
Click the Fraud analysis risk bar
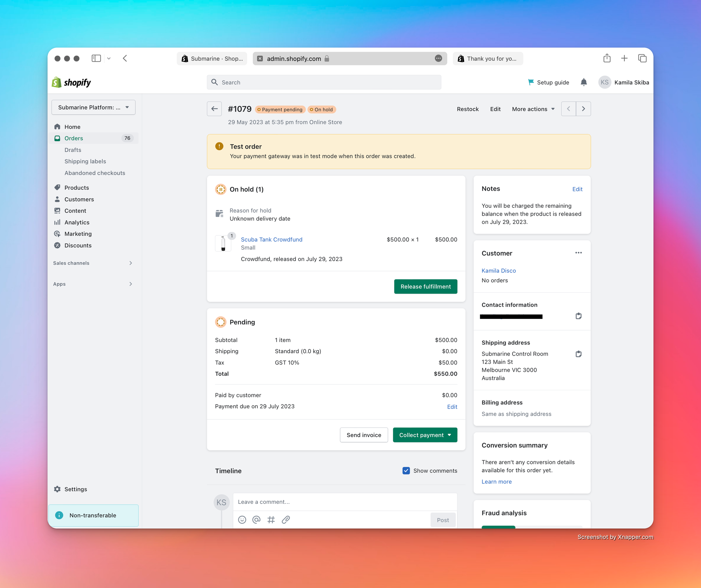(532, 527)
